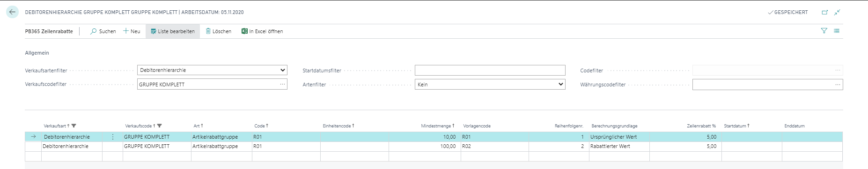This screenshot has width=868, height=169.
Task: Click the Enddatum column header
Action: click(x=794, y=126)
